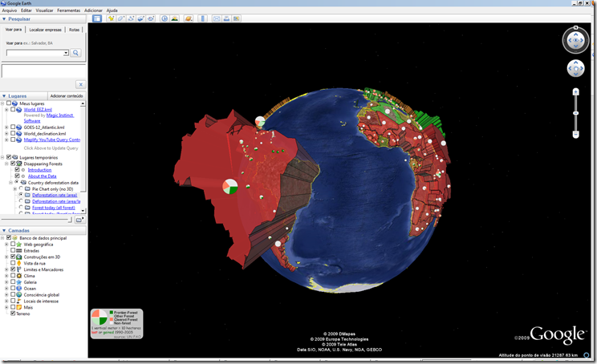Viewport: 597px width, 364px height.
Task: Clear search results with the X button
Action: click(x=80, y=84)
